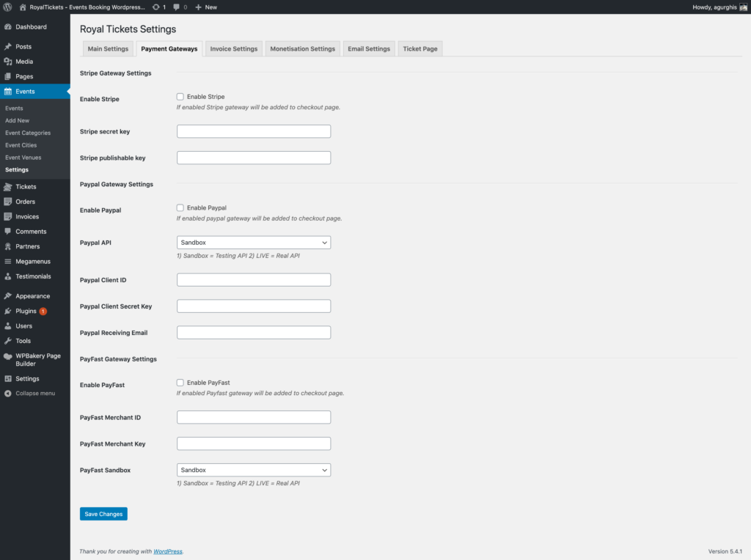
Task: Enable the PayFast gateway checkbox
Action: 180,383
